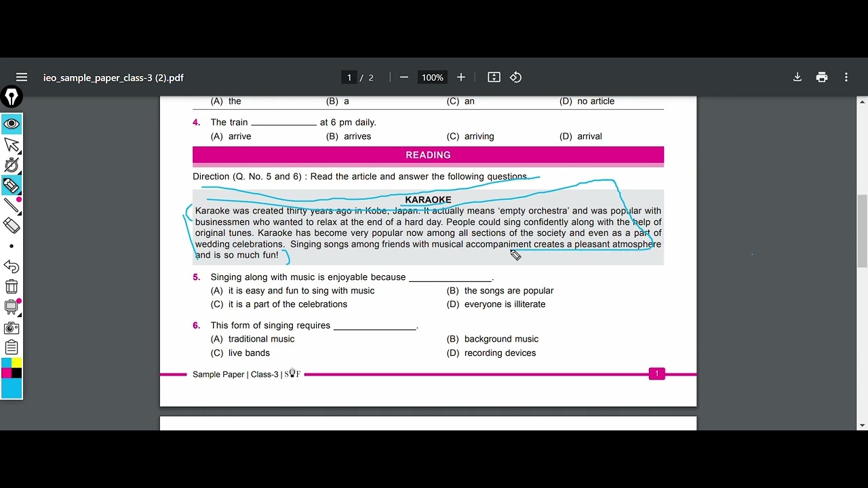This screenshot has width=868, height=488.
Task: Click the total pages number 2 in the toolbar
Action: (x=371, y=78)
